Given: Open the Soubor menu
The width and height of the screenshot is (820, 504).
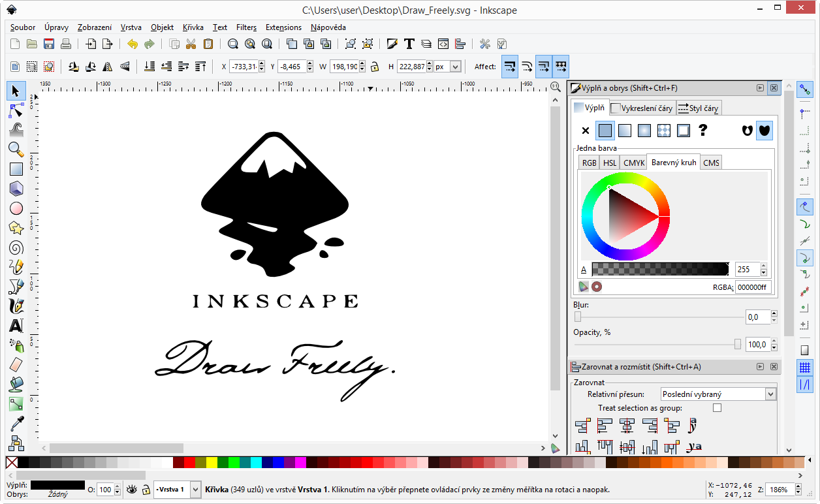Looking at the screenshot, I should click(x=23, y=27).
